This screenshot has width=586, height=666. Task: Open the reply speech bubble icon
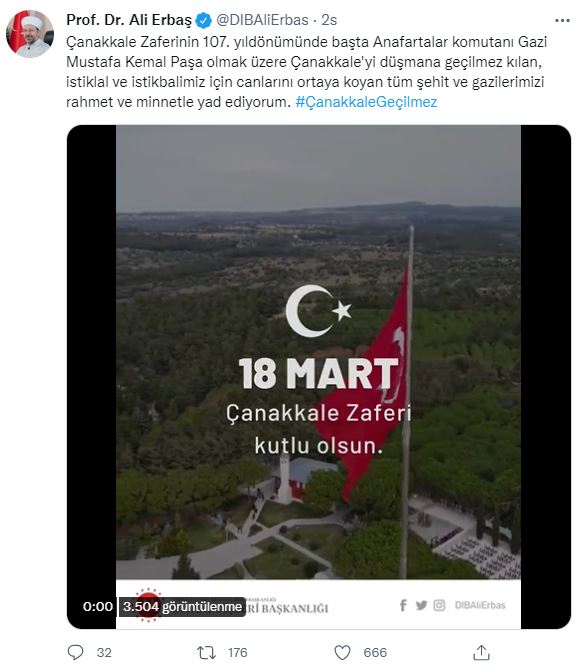[x=76, y=652]
